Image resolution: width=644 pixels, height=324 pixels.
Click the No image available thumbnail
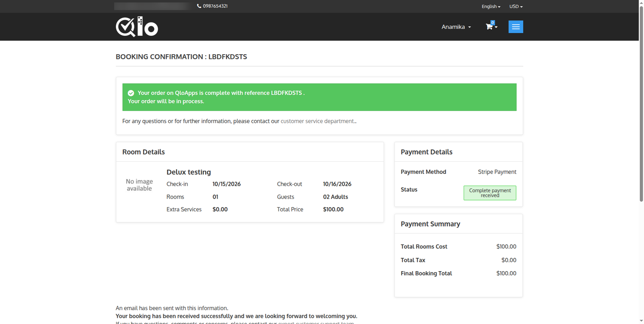[139, 185]
